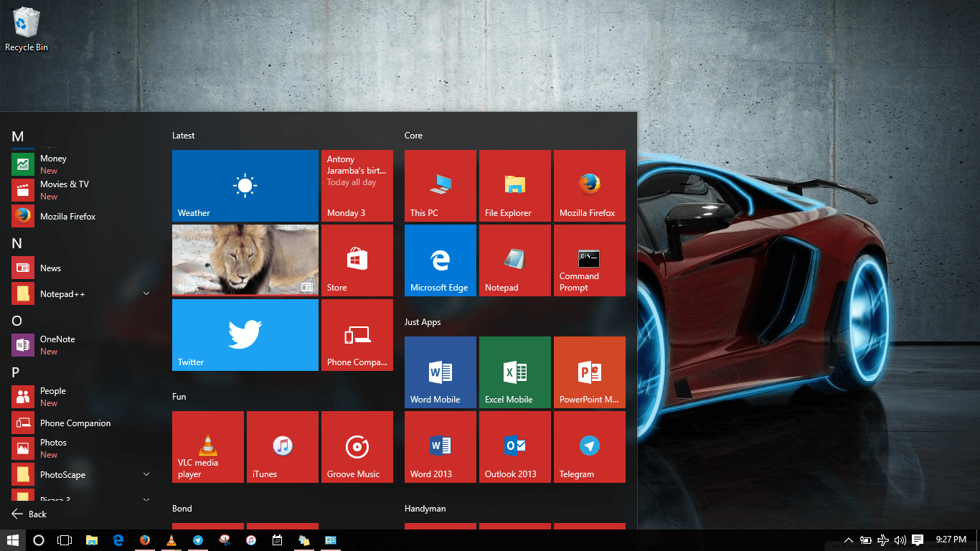Launch Movies & TV from app list
The height and width of the screenshot is (551, 980).
[x=83, y=190]
